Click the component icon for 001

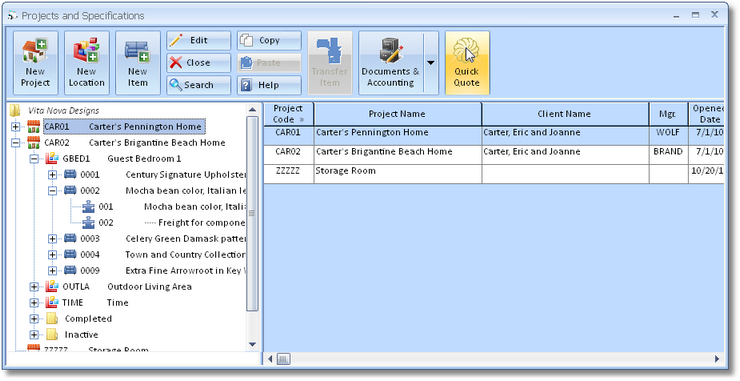pos(88,206)
